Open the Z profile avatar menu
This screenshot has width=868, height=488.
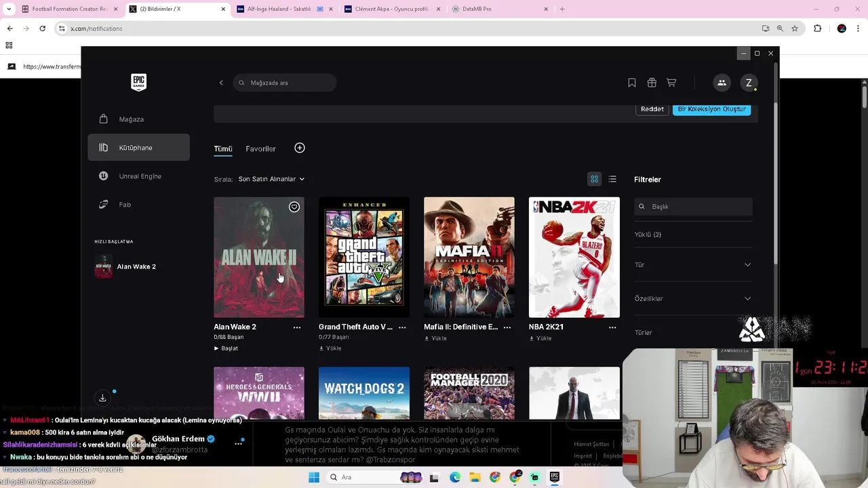click(749, 83)
